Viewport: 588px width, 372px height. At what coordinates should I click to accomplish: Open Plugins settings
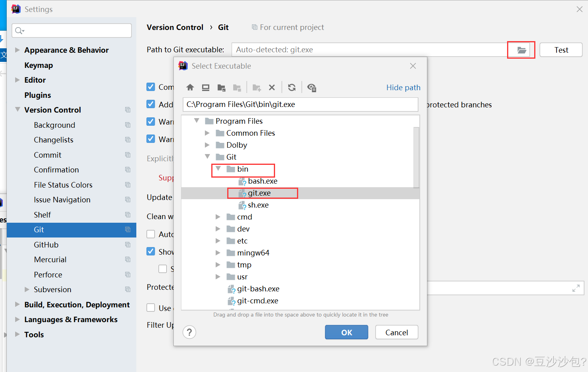(x=37, y=95)
